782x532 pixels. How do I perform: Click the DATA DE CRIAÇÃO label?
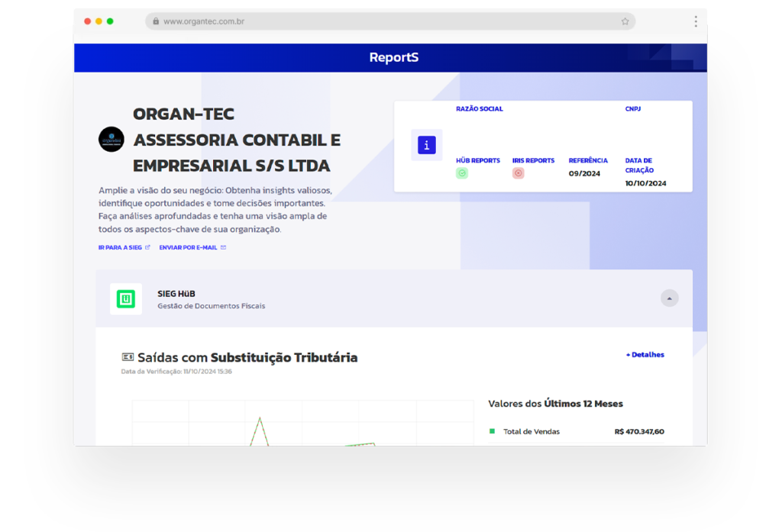click(x=639, y=165)
